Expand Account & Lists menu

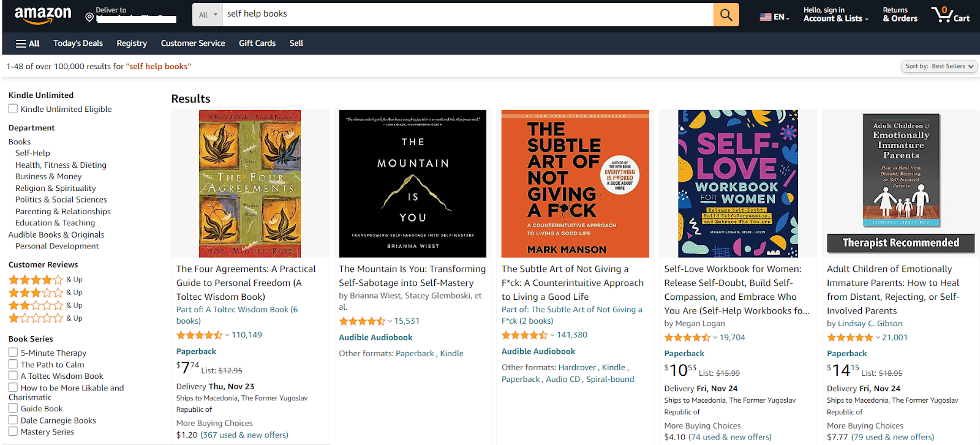836,15
